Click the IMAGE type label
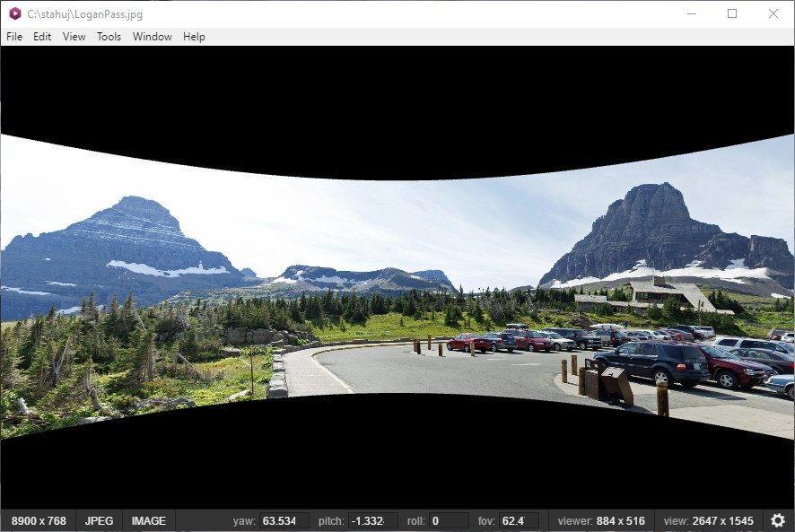Image resolution: width=795 pixels, height=532 pixels. click(149, 521)
